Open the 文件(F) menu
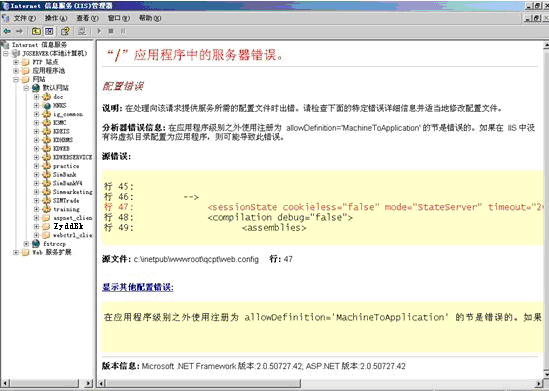Screen dimensions: 549x391 point(25,18)
